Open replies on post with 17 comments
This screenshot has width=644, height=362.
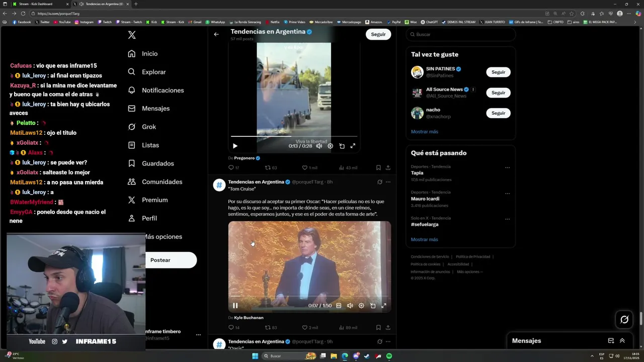pos(233,167)
